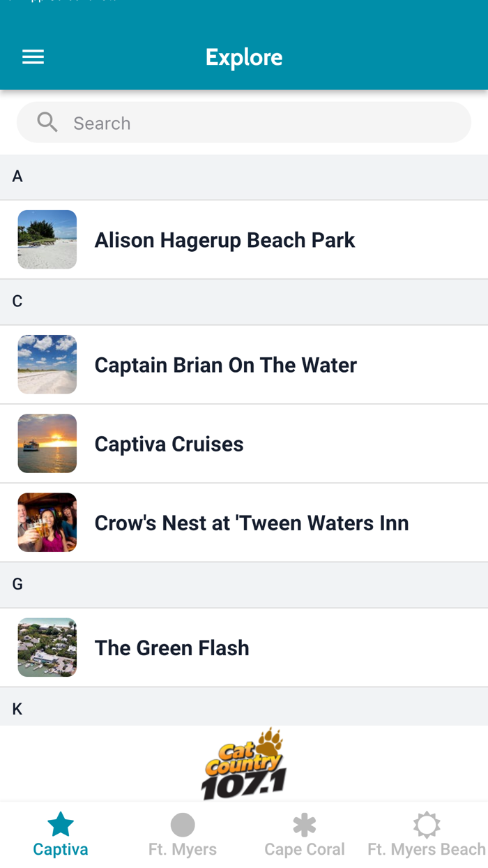The width and height of the screenshot is (488, 868).
Task: Open the Ft. Myers Beach tab
Action: click(x=426, y=834)
